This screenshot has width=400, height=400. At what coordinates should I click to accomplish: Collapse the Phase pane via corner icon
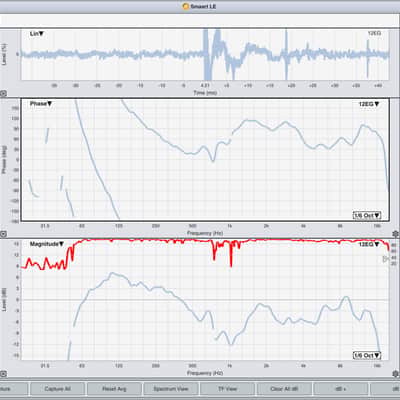(3, 234)
